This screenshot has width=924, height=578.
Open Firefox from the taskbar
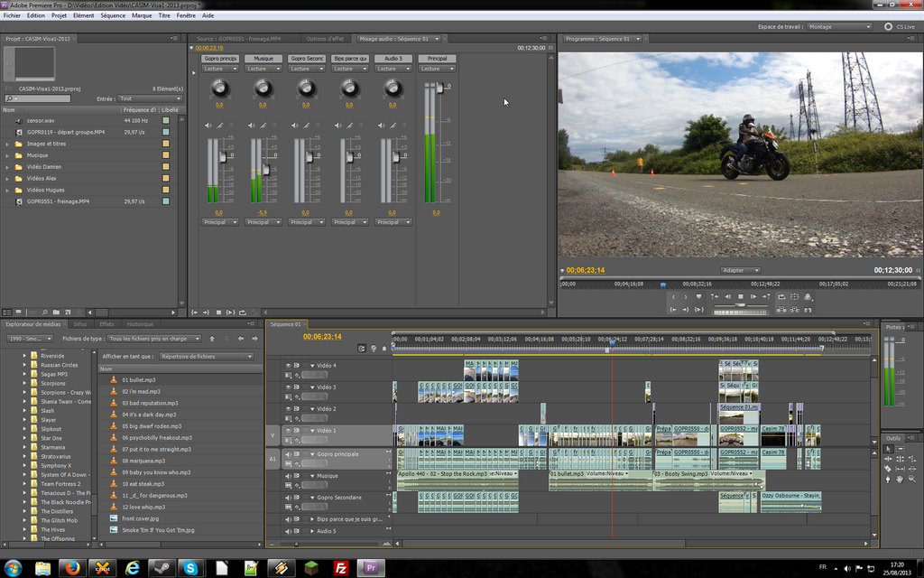72,568
